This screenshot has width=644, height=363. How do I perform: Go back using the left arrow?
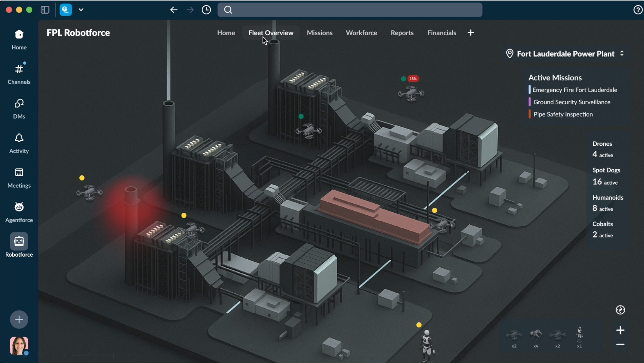(x=174, y=10)
